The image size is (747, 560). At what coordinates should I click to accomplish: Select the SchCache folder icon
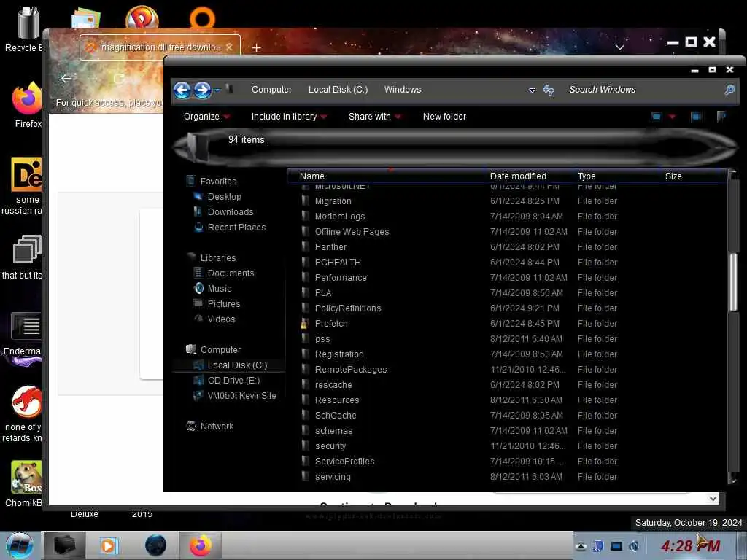[306, 415]
